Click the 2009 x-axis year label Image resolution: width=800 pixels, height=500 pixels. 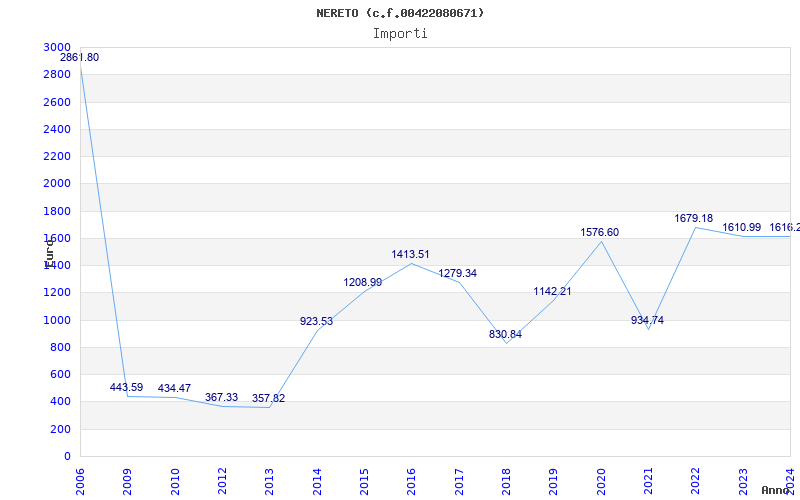click(x=128, y=482)
